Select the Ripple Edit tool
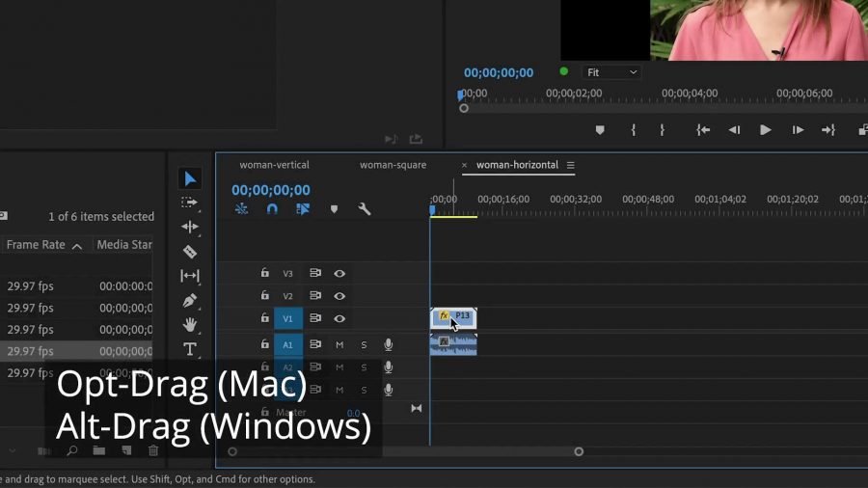 pos(190,227)
